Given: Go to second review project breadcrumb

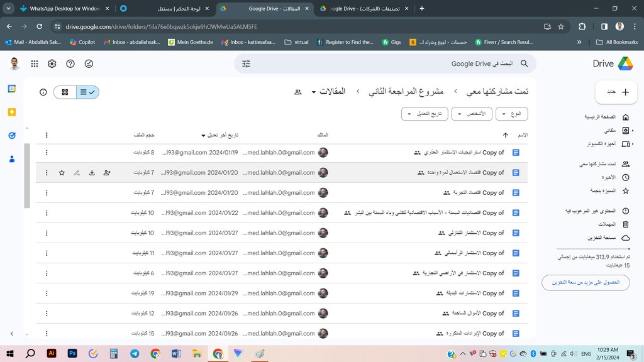Looking at the screenshot, I should point(406,92).
